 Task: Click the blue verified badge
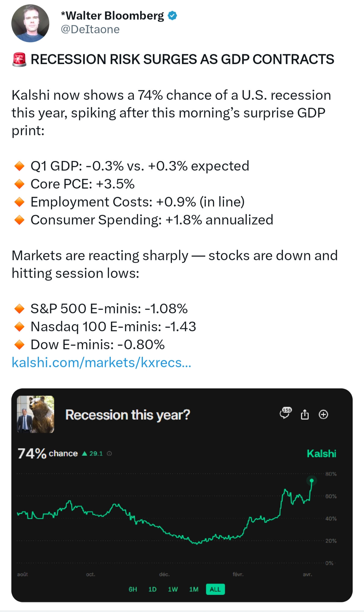tap(173, 16)
